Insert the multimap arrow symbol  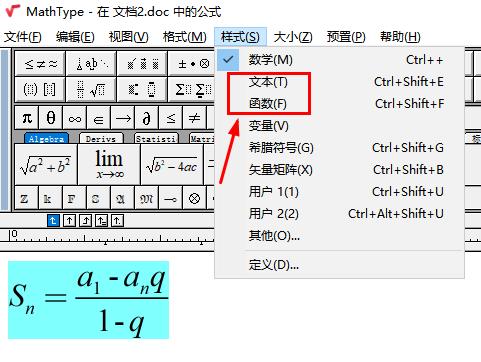click(171, 199)
